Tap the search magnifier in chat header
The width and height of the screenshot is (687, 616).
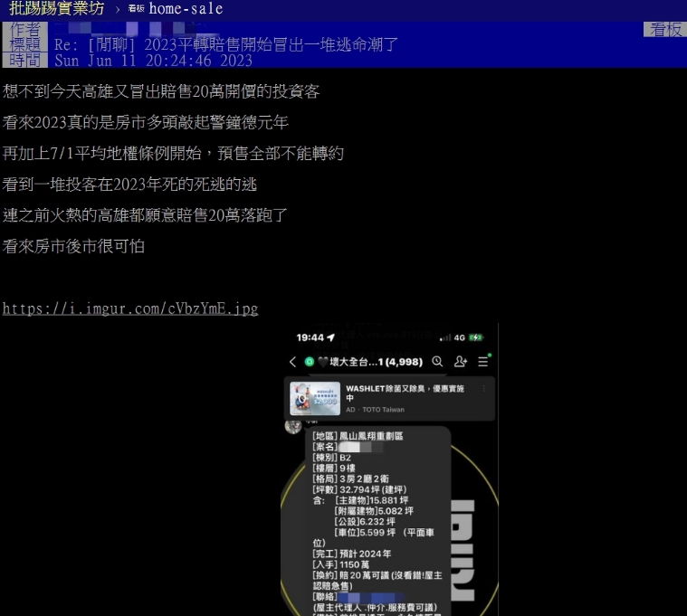[x=437, y=361]
